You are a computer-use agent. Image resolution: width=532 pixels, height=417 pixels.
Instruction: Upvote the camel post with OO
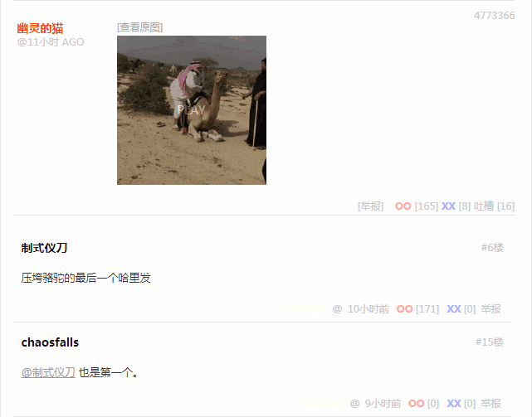point(403,206)
